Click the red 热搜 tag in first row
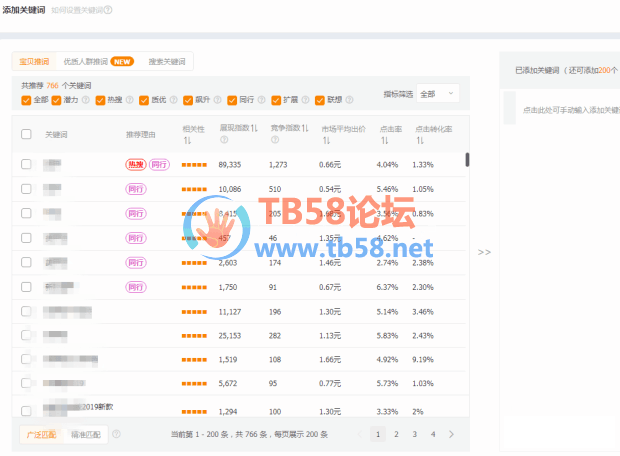This screenshot has width=620, height=456. 136,165
